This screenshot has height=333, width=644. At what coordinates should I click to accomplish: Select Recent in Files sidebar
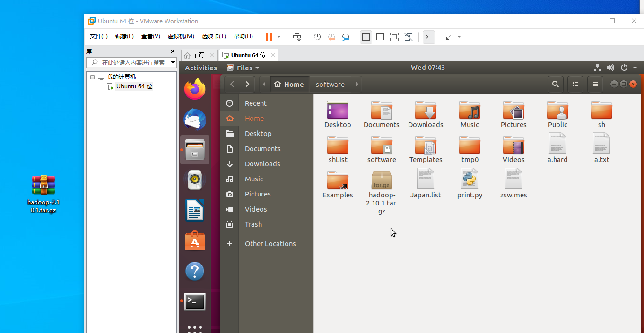coord(267,103)
